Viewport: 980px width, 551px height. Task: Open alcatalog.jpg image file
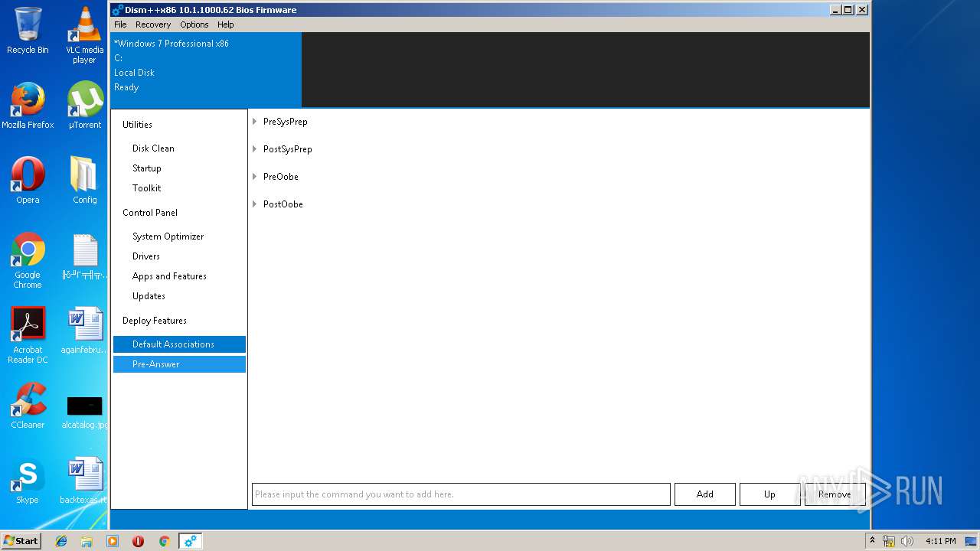point(84,411)
